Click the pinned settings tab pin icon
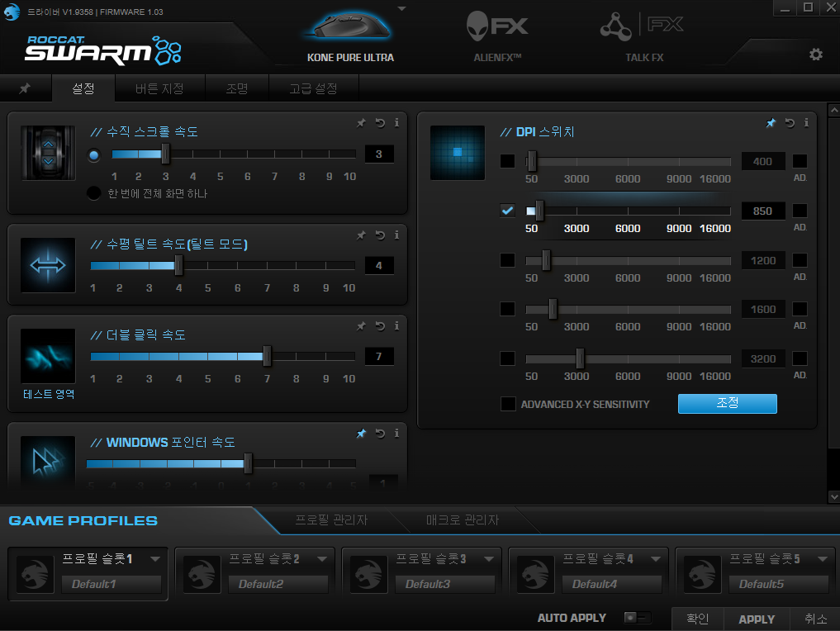840x631 pixels. [25, 88]
